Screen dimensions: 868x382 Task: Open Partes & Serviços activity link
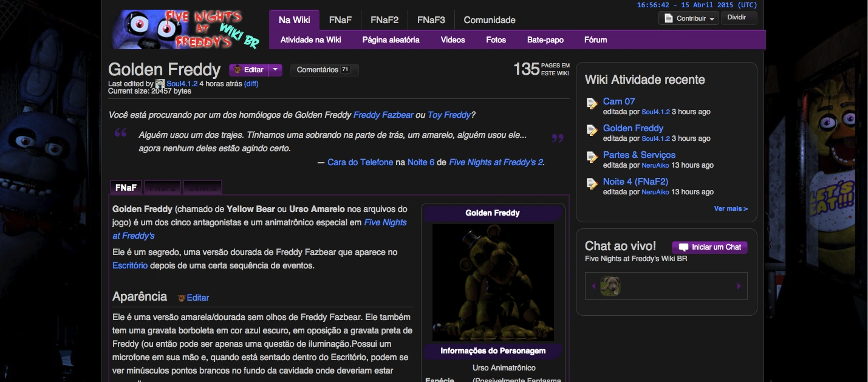coord(639,154)
